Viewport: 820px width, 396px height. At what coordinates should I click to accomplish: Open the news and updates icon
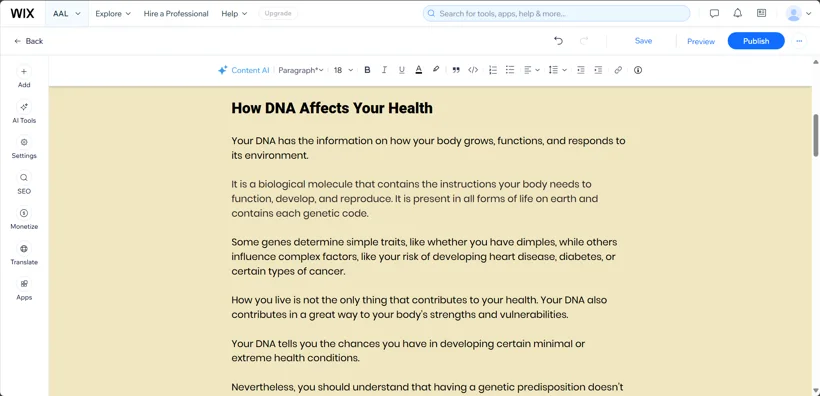coord(761,14)
